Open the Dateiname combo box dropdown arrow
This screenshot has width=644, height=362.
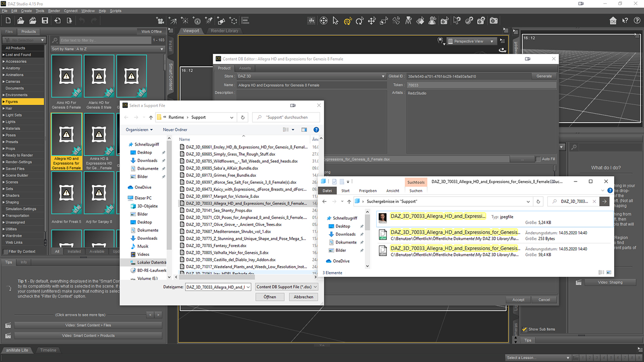click(x=247, y=287)
